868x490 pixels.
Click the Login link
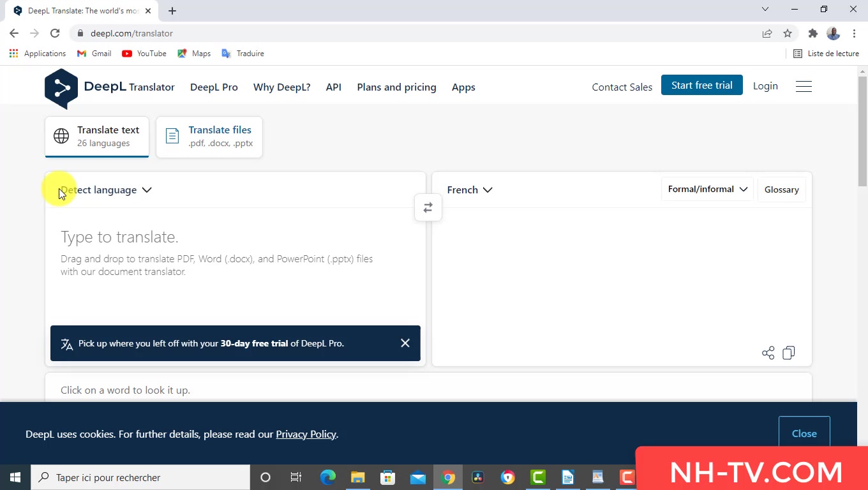765,86
